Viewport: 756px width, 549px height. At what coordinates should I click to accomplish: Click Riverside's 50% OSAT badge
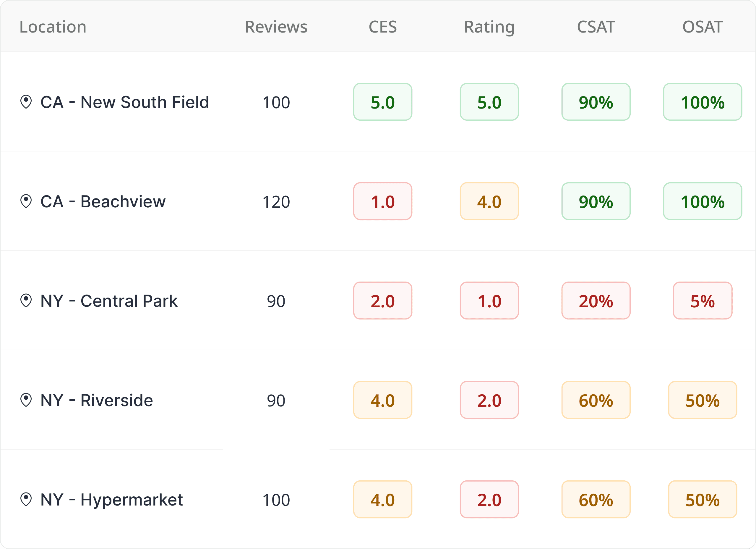[x=702, y=400]
